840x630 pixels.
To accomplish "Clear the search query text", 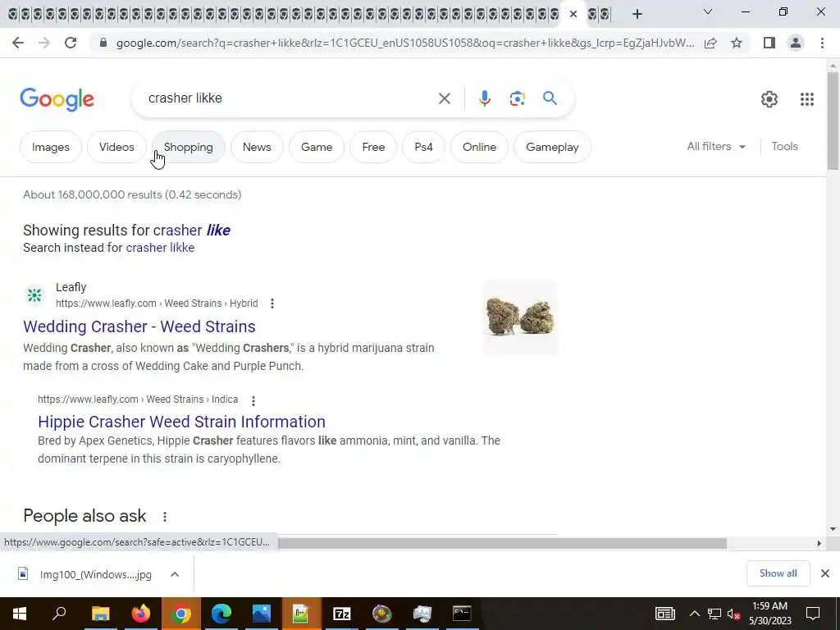I will 444,98.
